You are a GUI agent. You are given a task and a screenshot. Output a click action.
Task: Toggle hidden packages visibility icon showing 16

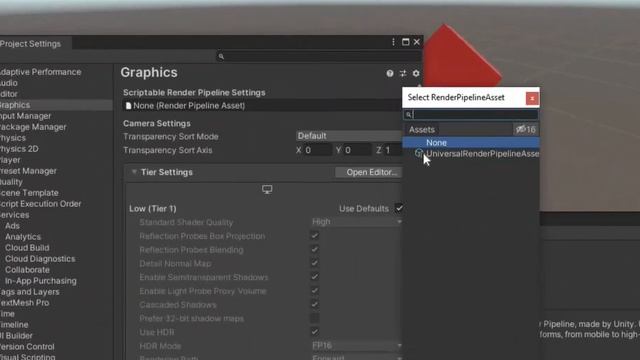tap(525, 130)
